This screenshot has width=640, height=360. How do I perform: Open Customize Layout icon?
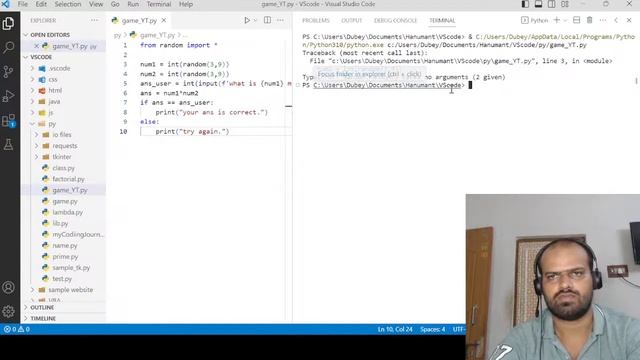pos(565,4)
